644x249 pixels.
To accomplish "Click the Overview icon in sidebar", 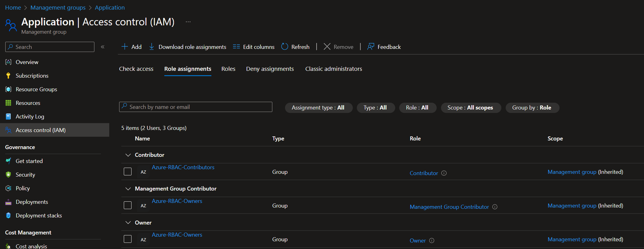I will pyautogui.click(x=8, y=62).
